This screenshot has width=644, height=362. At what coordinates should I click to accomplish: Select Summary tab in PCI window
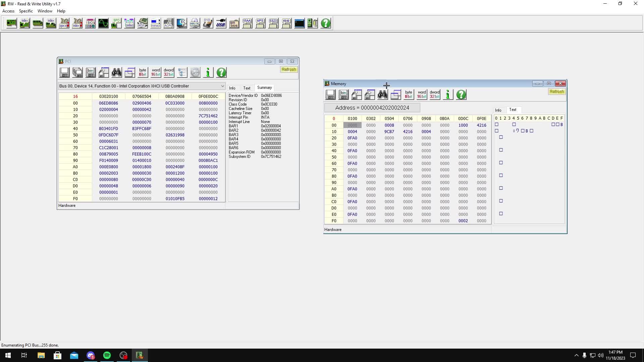point(265,87)
